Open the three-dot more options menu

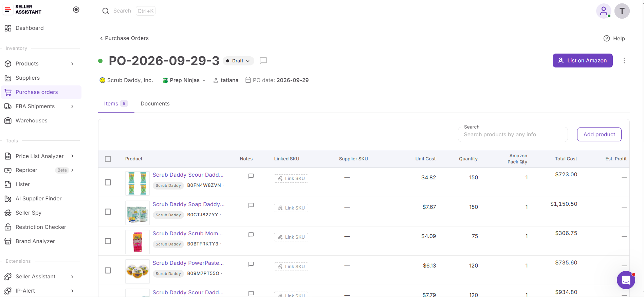point(624,60)
